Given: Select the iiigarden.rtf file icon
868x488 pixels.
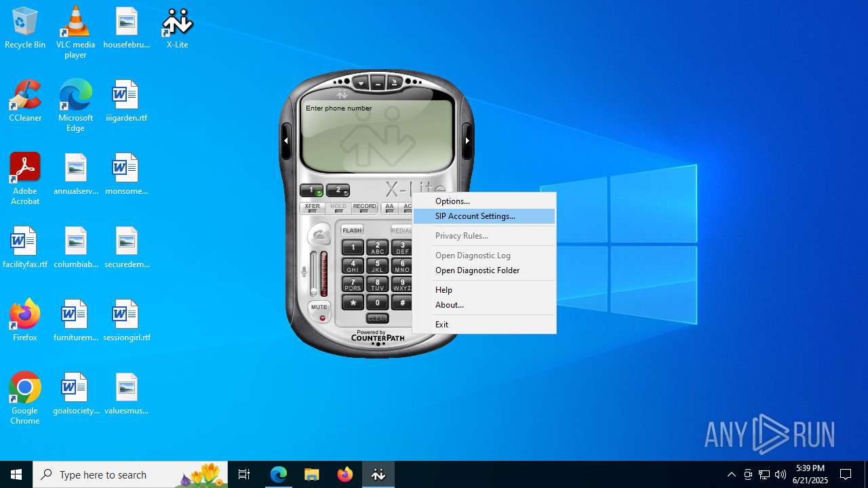Looking at the screenshot, I should [126, 102].
